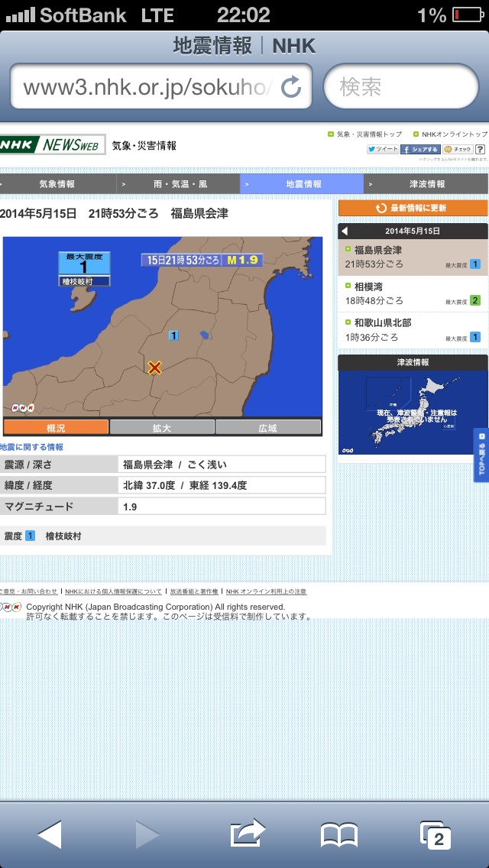
Task: Click the 2014年5月15日 date header
Action: [x=413, y=232]
